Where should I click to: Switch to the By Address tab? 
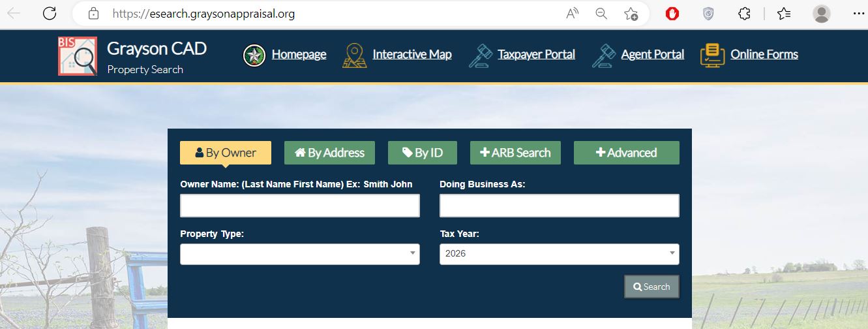coord(329,153)
